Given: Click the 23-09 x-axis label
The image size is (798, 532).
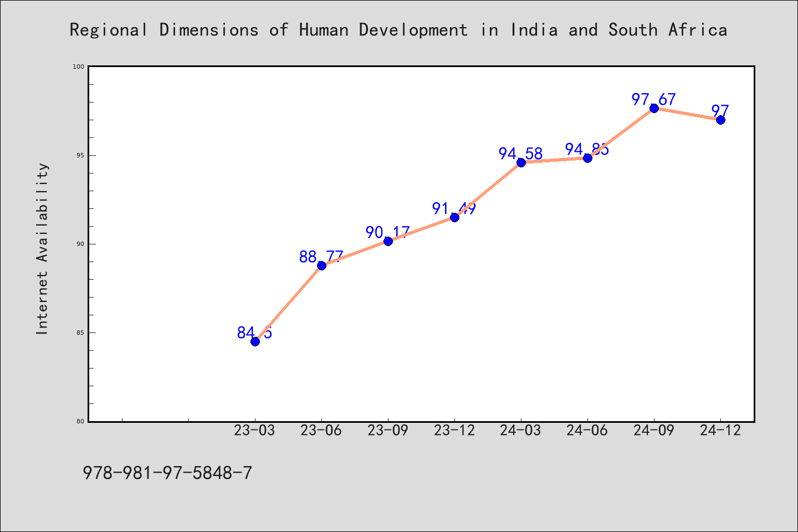Looking at the screenshot, I should 388,431.
